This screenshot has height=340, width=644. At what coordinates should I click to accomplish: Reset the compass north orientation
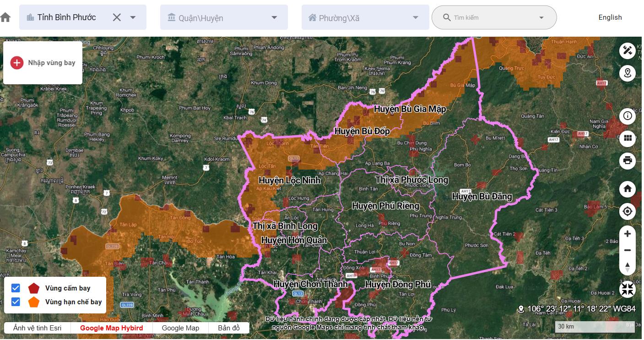click(x=627, y=267)
